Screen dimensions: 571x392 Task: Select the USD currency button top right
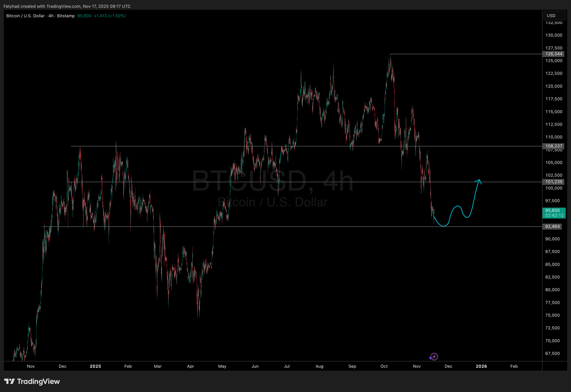(x=554, y=15)
